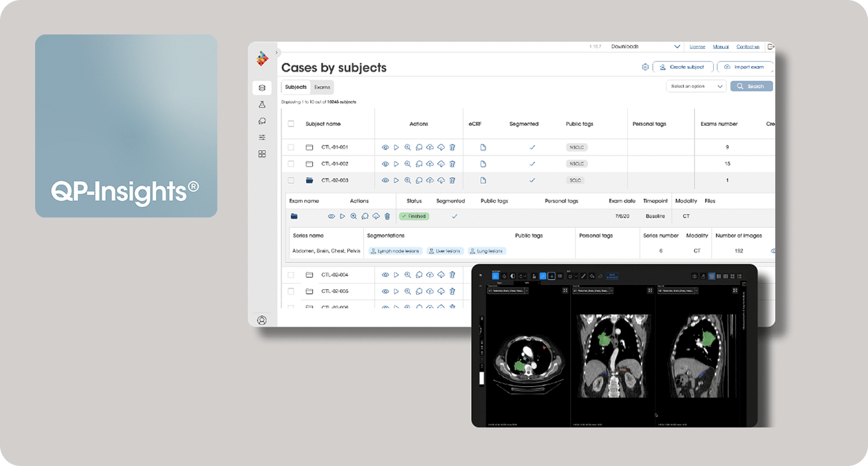Expand the sidebar with the chevron arrow
The height and width of the screenshot is (466, 868).
(x=277, y=52)
